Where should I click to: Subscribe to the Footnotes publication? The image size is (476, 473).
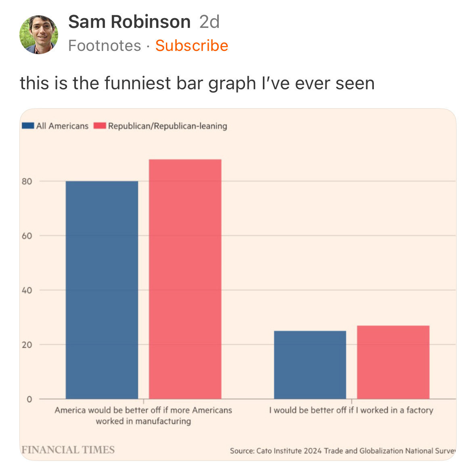(192, 46)
